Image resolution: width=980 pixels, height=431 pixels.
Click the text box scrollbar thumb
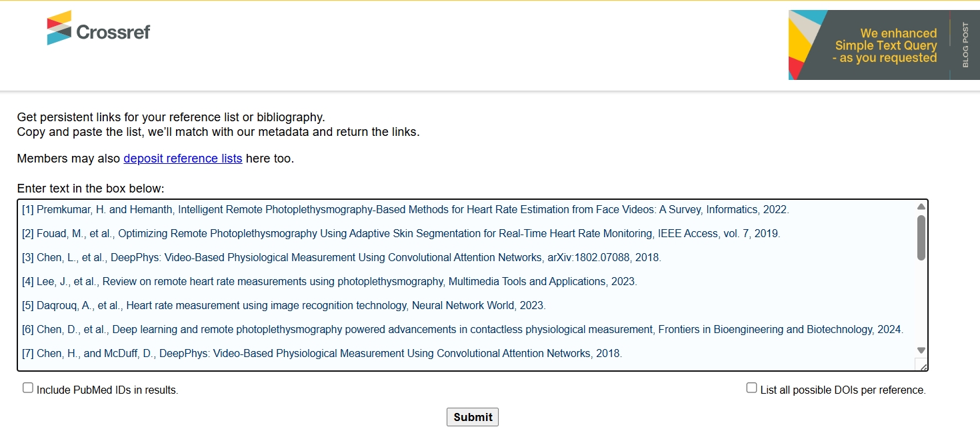[921, 237]
